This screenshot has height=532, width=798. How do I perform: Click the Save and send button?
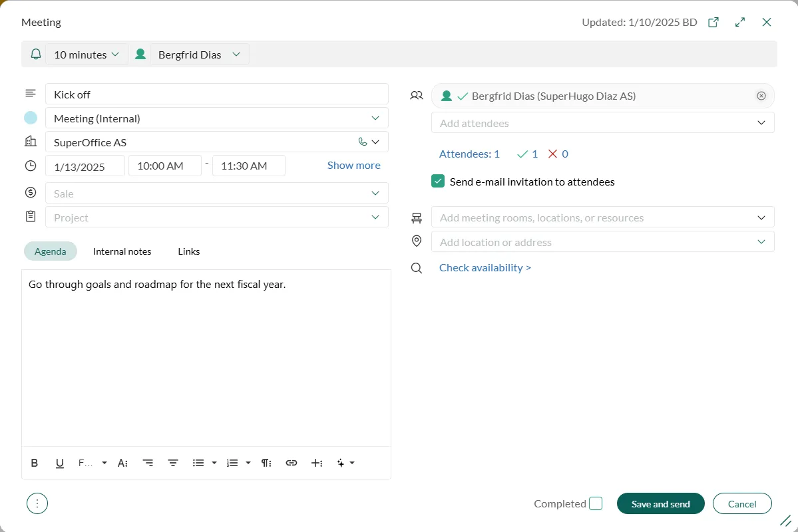click(660, 503)
